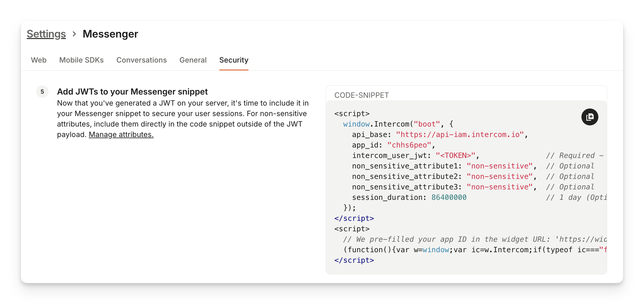Click the step 5 number badge
This screenshot has width=644, height=304.
tap(42, 92)
